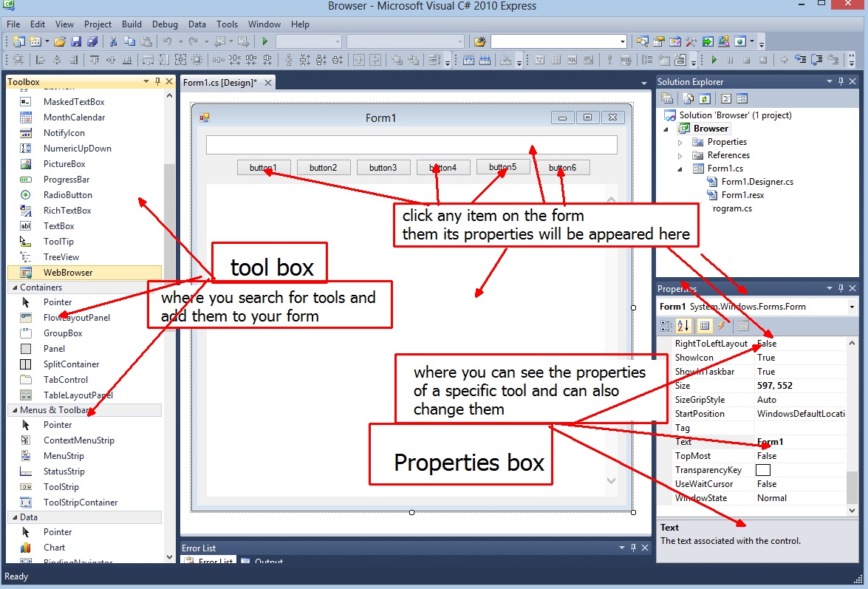
Task: Click button3 on the Form1 designer
Action: (383, 167)
